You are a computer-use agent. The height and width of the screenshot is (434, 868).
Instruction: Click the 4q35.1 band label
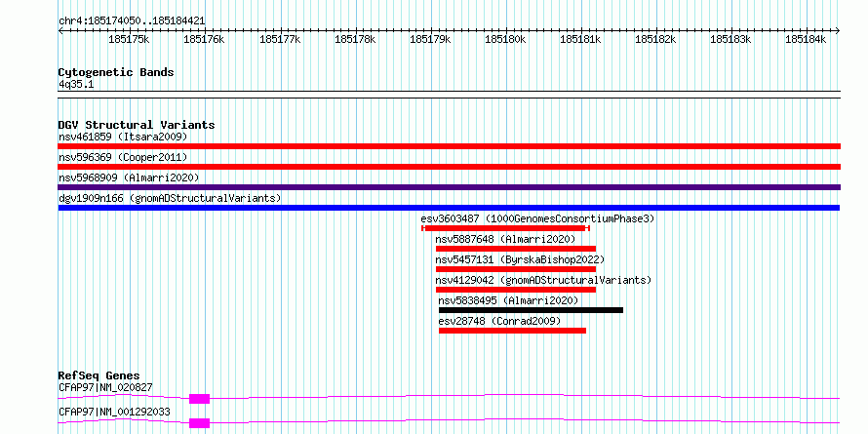[x=76, y=85]
